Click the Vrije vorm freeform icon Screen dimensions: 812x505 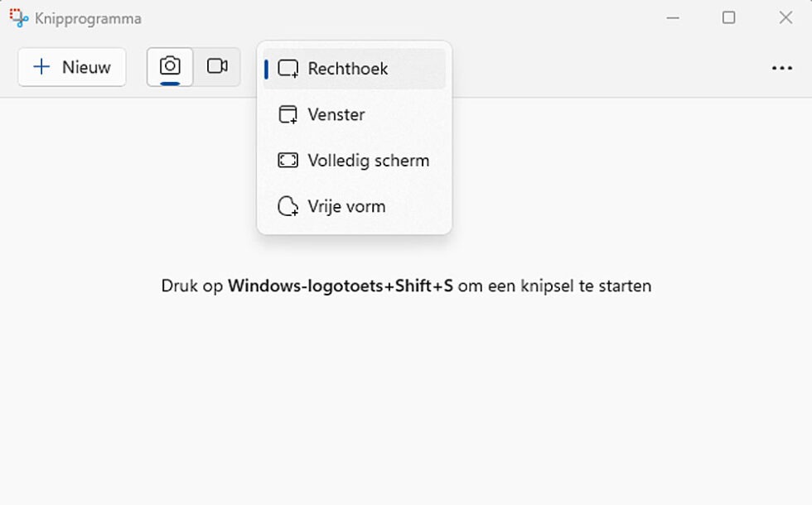[x=288, y=206]
